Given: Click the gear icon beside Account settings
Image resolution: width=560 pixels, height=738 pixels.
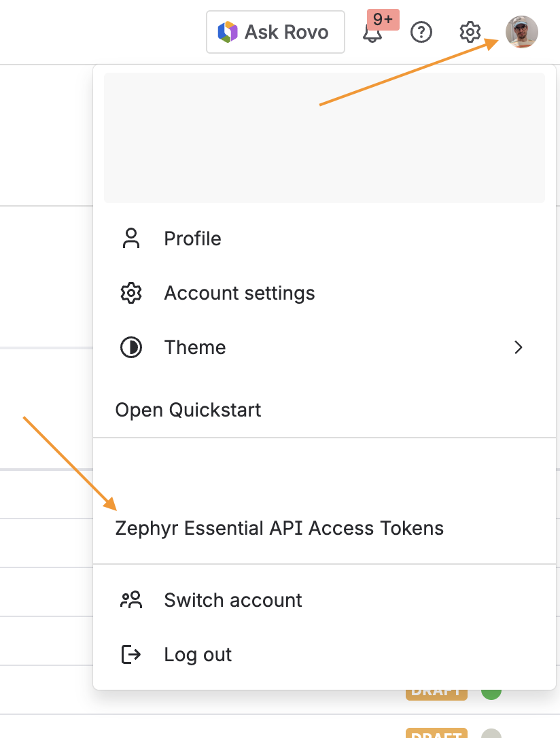Looking at the screenshot, I should click(x=130, y=293).
